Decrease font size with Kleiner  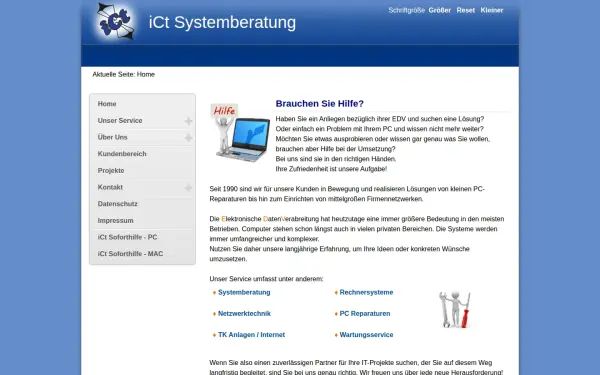492,10
